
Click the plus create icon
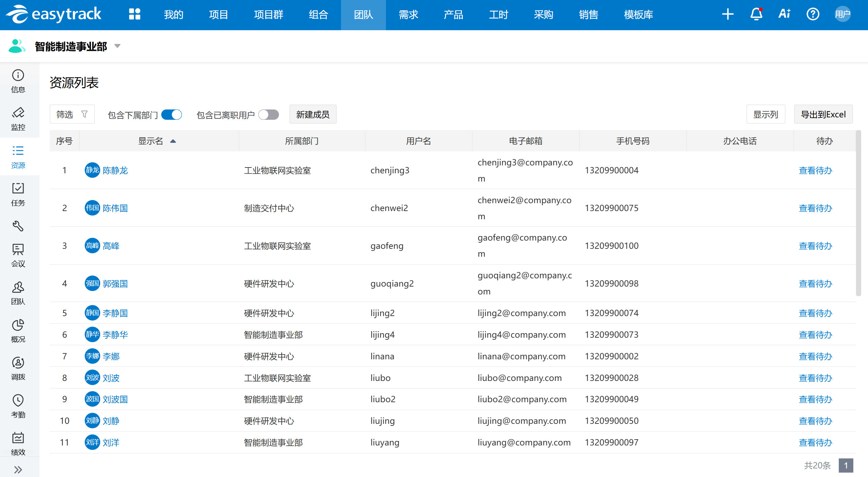(727, 14)
